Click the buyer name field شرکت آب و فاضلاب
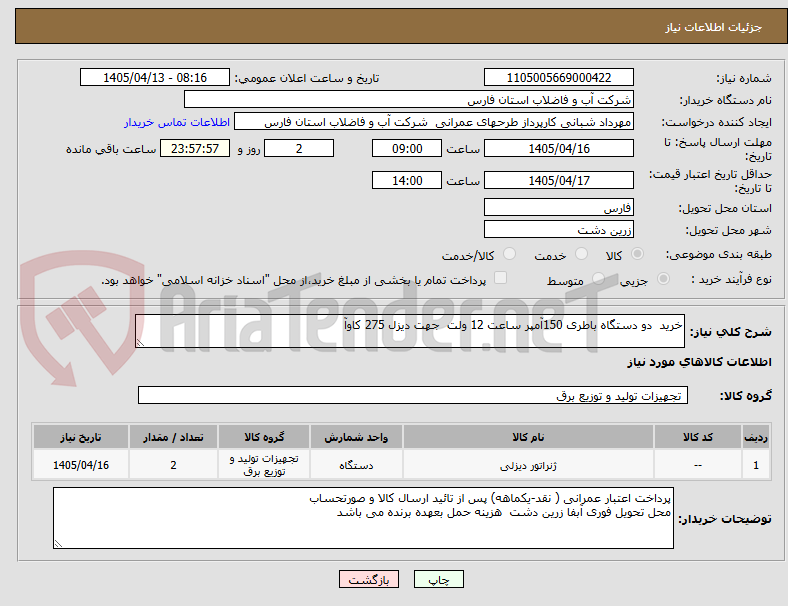Viewport: 788px width, 606px height. coord(409,99)
